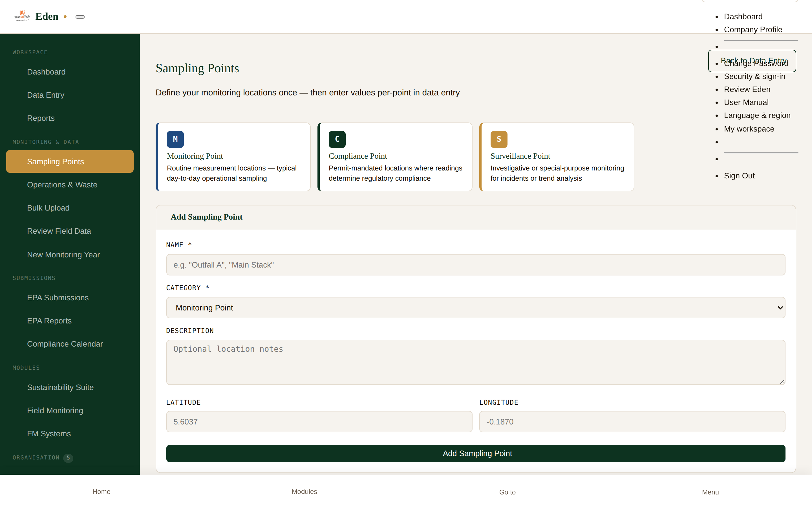Viewport: 812px width, 508px height.
Task: Click Modules in the bottom navigation
Action: 304,492
